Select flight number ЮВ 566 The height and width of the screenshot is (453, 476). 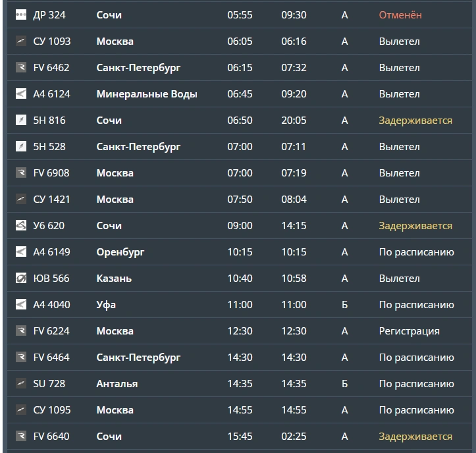point(51,278)
